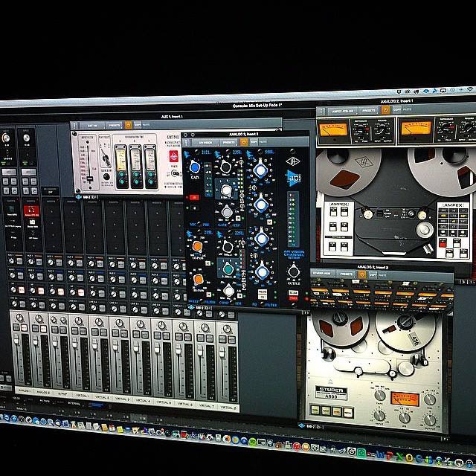Solo the VIRTUAL 1 channel
Image resolution: width=476 pixels, height=476 pixels.
(x=75, y=330)
